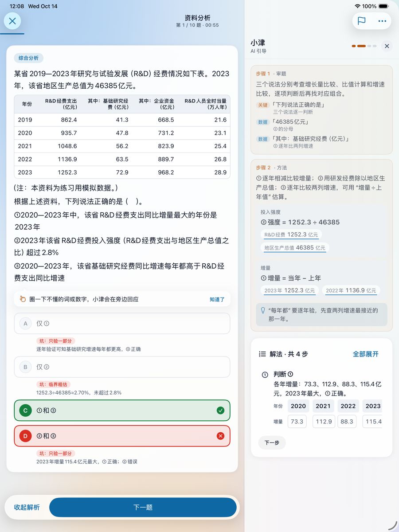Tap the 12:08 clock in status bar
The height and width of the screenshot is (532, 399).
(x=17, y=6)
